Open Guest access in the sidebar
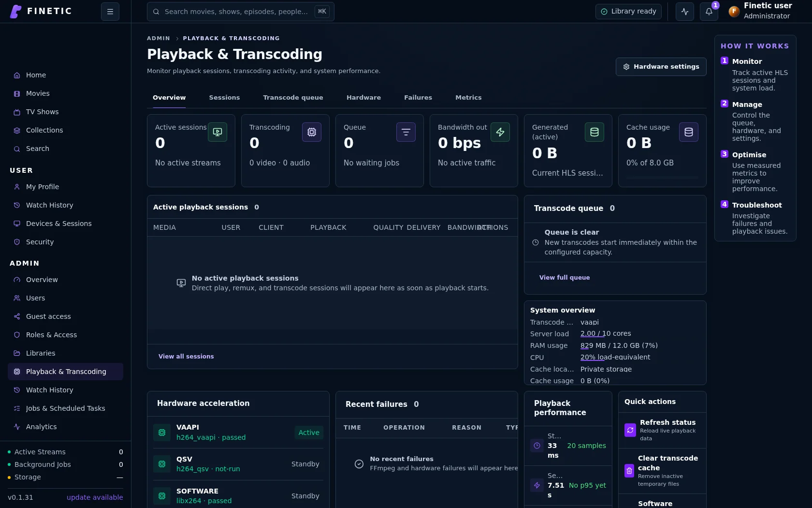 (x=65, y=316)
